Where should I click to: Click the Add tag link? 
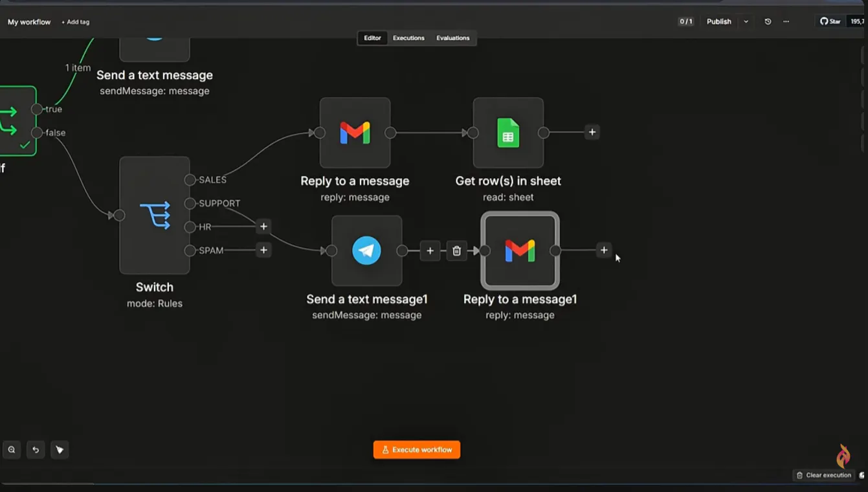pos(76,22)
